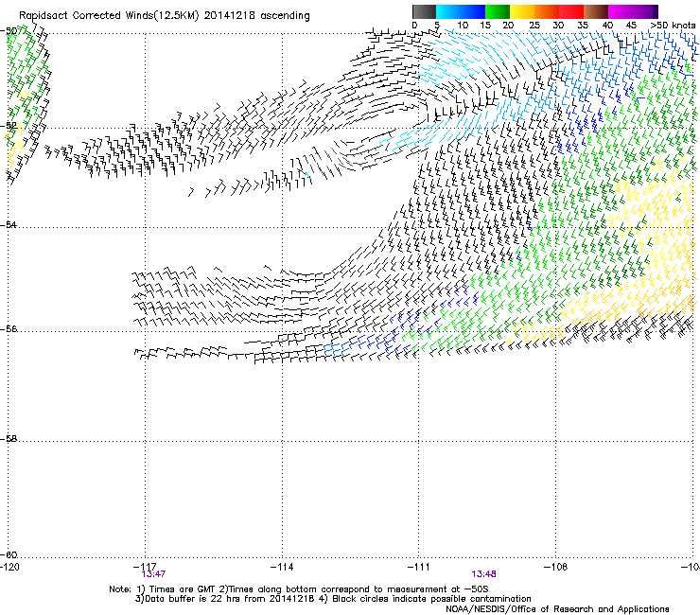Click the yellow 20-25 knots legend swatch
This screenshot has width=700, height=615.
[522, 11]
